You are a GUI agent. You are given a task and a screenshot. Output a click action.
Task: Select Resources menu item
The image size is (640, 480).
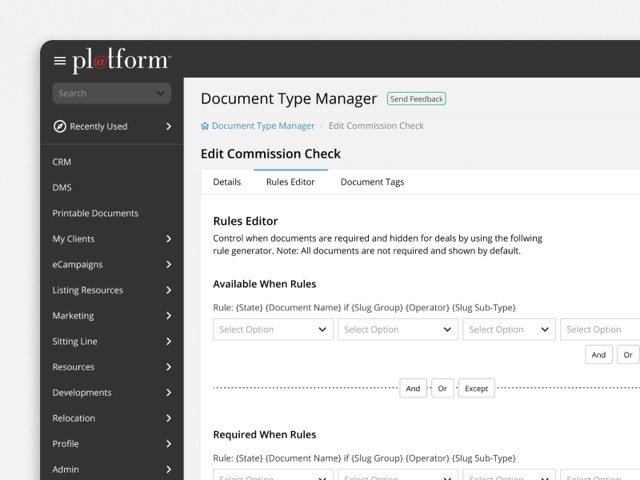(x=73, y=367)
